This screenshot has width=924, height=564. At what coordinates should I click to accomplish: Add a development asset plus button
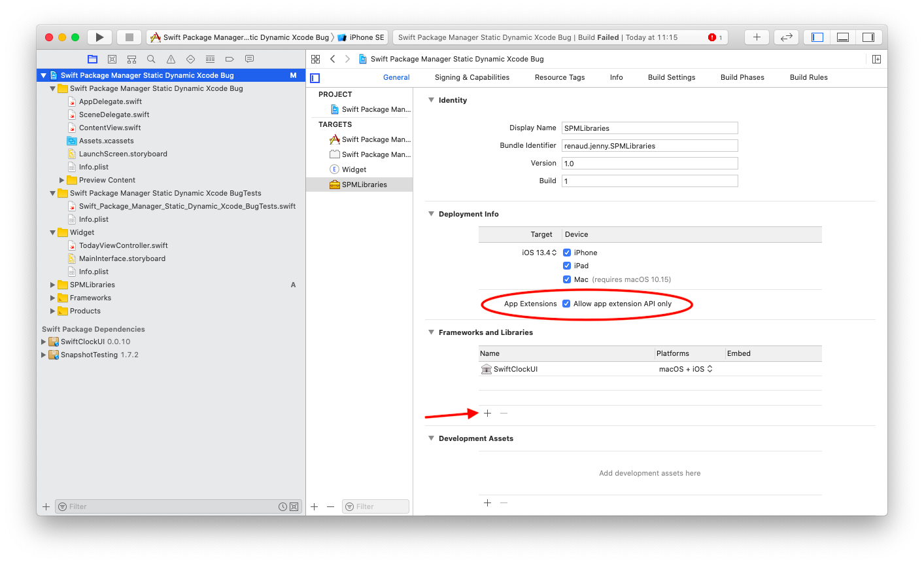(x=487, y=503)
